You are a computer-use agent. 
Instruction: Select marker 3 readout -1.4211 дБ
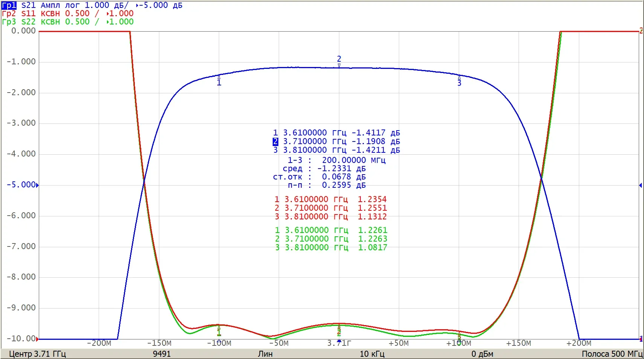337,150
